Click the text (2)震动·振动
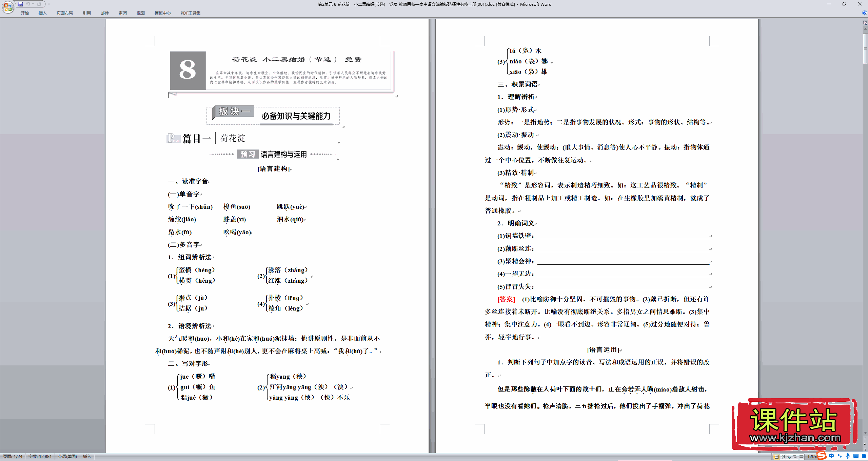This screenshot has width=868, height=461. 516,135
